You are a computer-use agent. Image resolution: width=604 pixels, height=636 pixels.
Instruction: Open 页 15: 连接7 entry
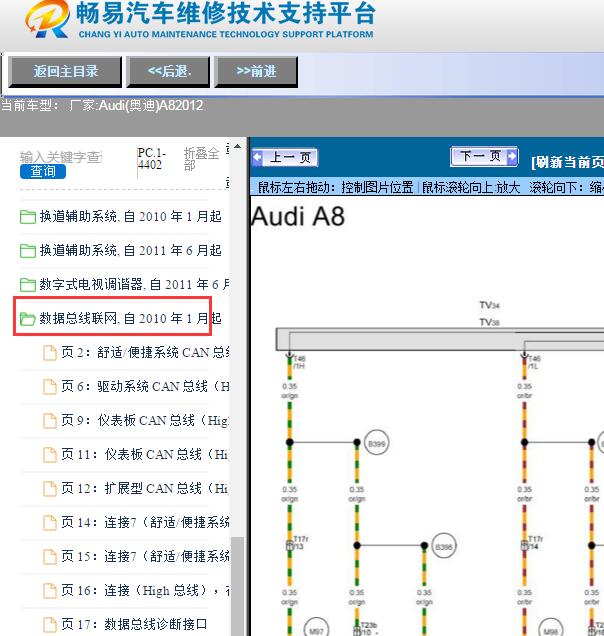(146, 556)
